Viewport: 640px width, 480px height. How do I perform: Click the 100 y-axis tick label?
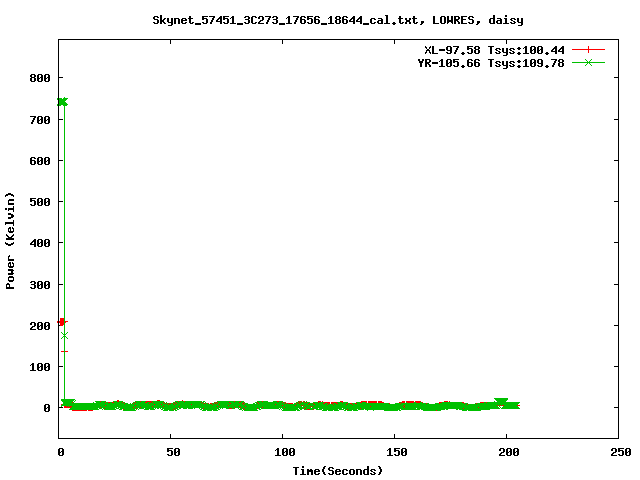[40, 367]
